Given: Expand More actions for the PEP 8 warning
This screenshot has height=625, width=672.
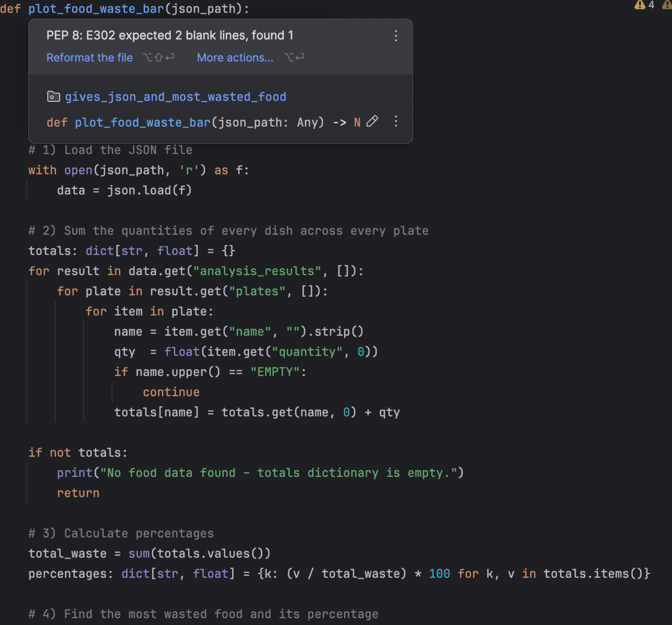Looking at the screenshot, I should pyautogui.click(x=235, y=57).
